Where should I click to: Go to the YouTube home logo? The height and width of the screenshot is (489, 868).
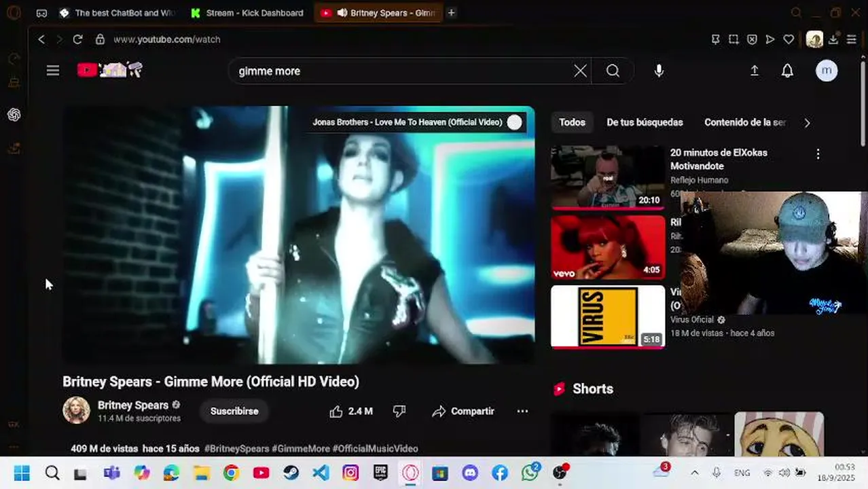click(109, 70)
